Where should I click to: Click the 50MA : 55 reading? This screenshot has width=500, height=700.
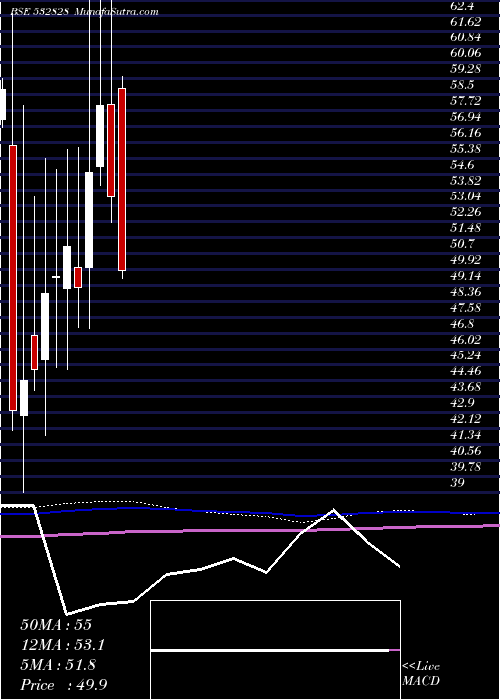click(56, 625)
